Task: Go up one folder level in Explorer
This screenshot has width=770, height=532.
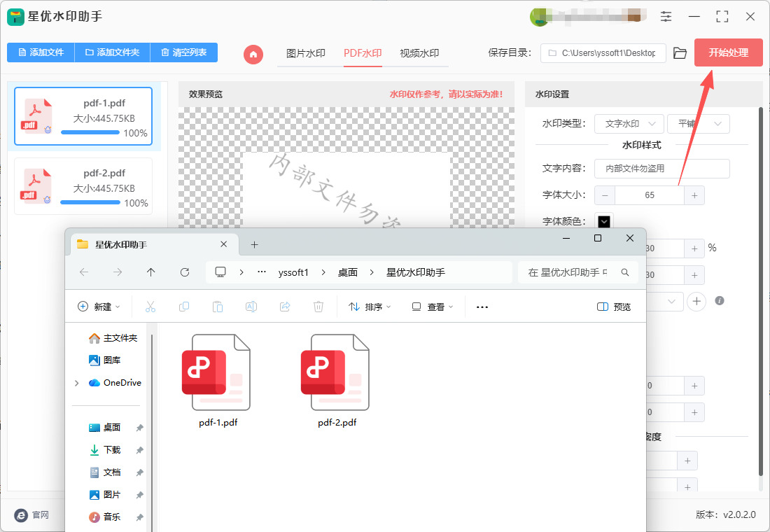Action: coord(151,272)
